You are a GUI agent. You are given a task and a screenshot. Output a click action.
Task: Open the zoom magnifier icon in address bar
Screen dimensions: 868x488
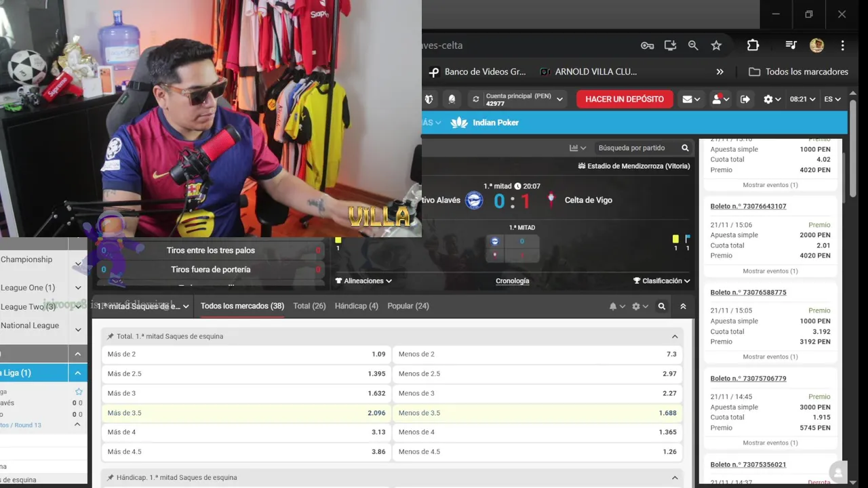pyautogui.click(x=693, y=45)
